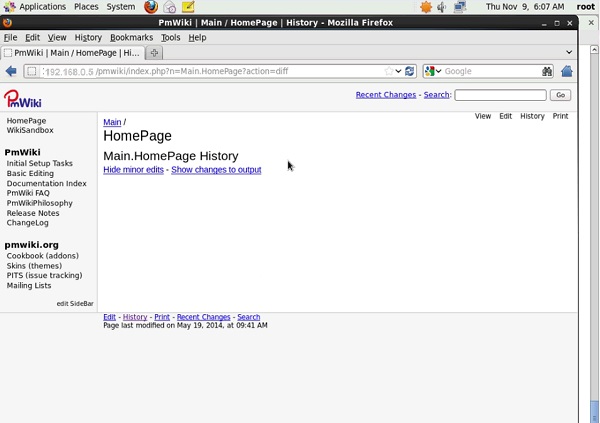Click the search binoculars icon

click(547, 71)
